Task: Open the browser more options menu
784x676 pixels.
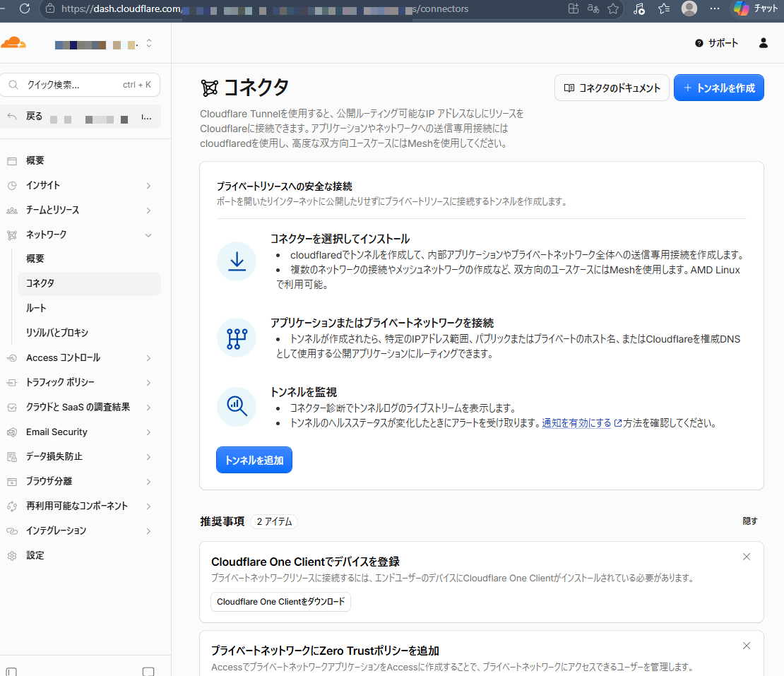Action: (715, 8)
